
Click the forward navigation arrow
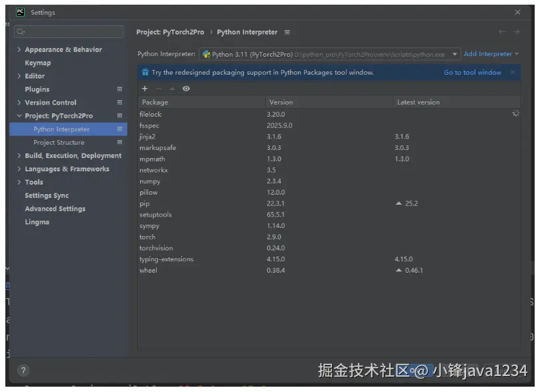[516, 32]
